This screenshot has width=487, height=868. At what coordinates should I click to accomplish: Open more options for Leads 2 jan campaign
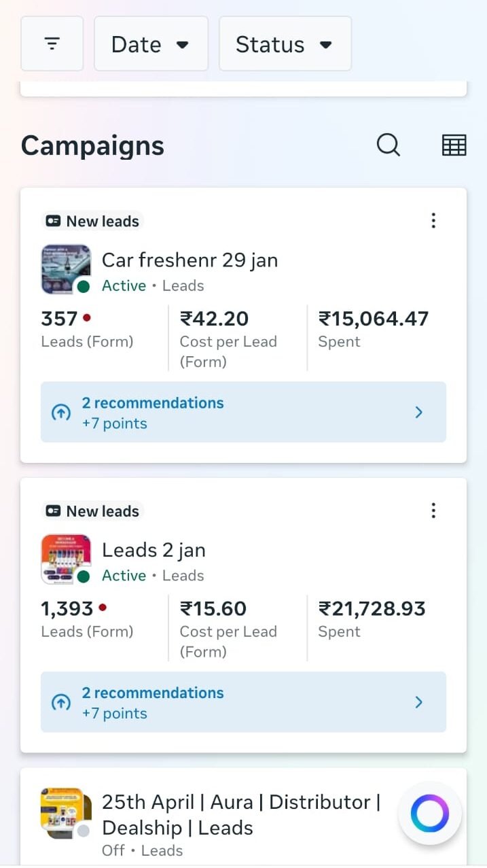point(433,510)
